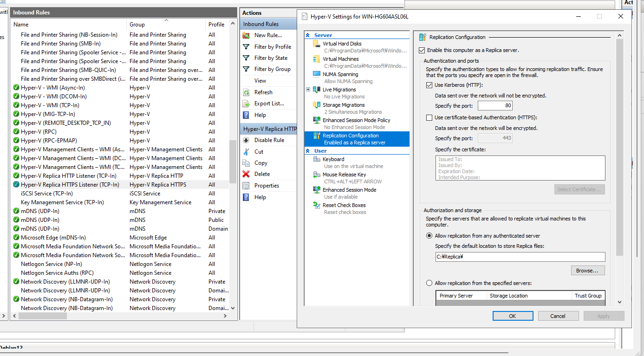The width and height of the screenshot is (644, 356).
Task: Click the Cut scissors icon
Action: click(246, 152)
